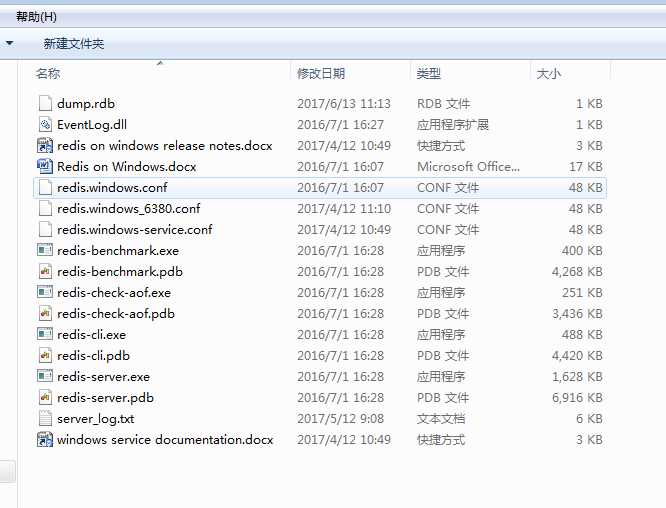
Task: Select the file name redis-benchmark.exe
Action: (118, 251)
